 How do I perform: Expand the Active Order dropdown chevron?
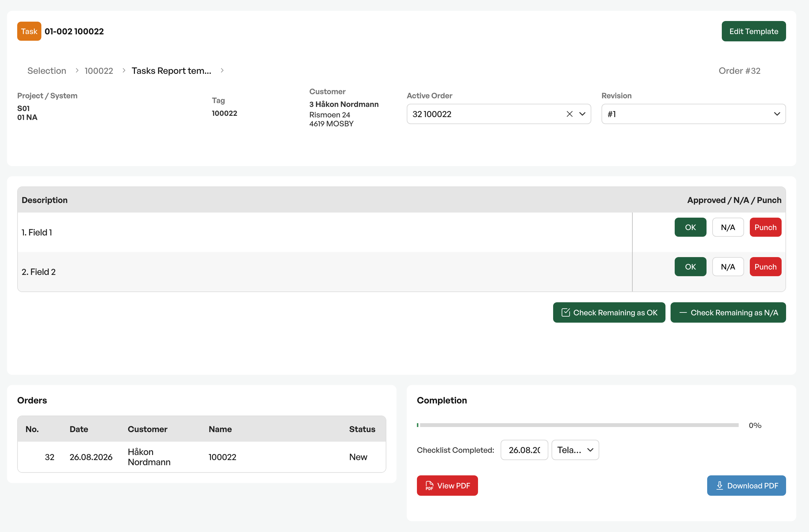click(582, 114)
